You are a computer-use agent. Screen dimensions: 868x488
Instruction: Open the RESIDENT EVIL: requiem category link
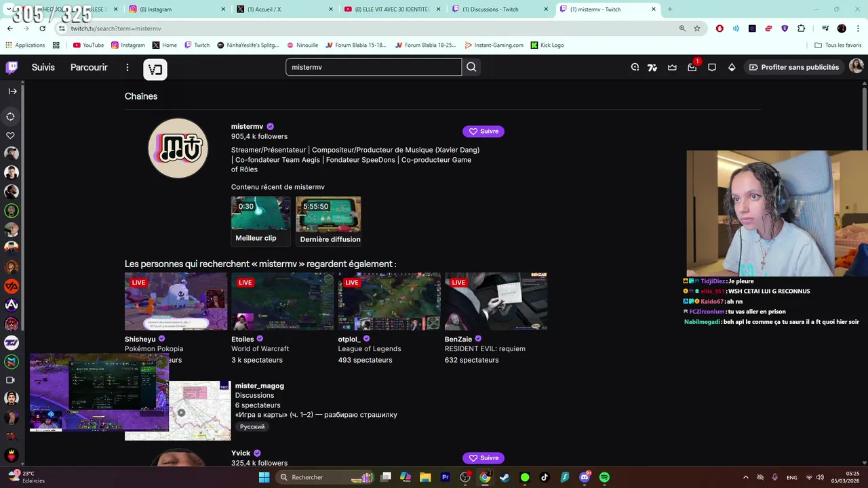[x=485, y=349]
